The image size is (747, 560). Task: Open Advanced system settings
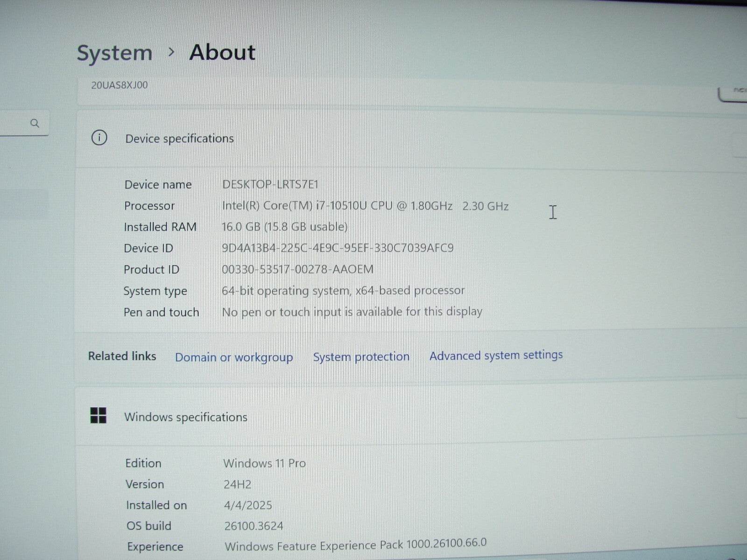[496, 355]
